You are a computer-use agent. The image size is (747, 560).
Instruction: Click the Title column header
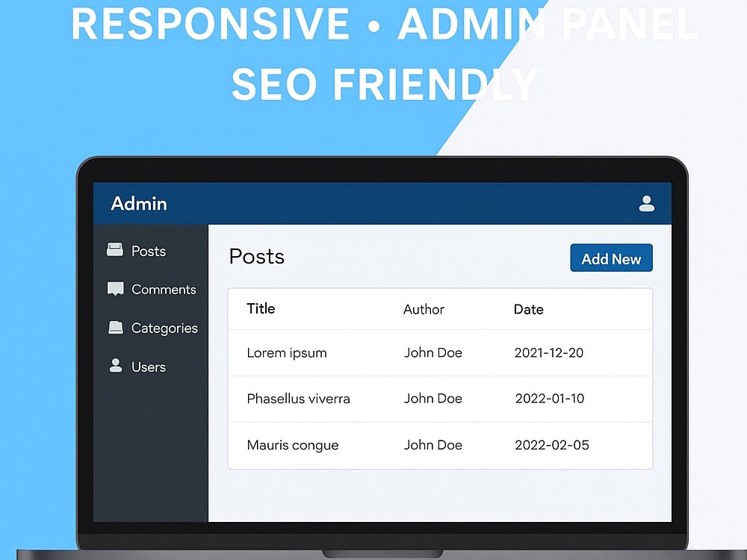pyautogui.click(x=261, y=308)
